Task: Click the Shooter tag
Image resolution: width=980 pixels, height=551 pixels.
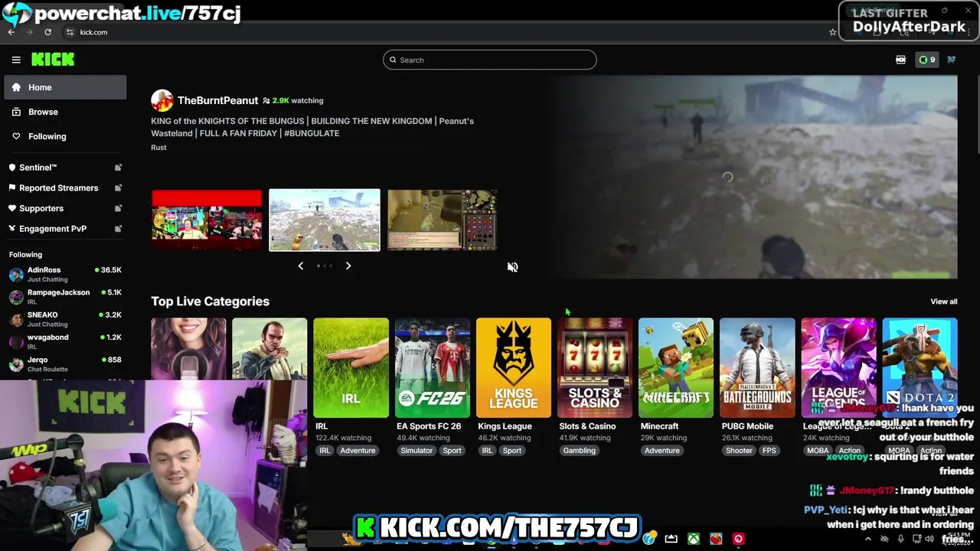Action: [739, 451]
